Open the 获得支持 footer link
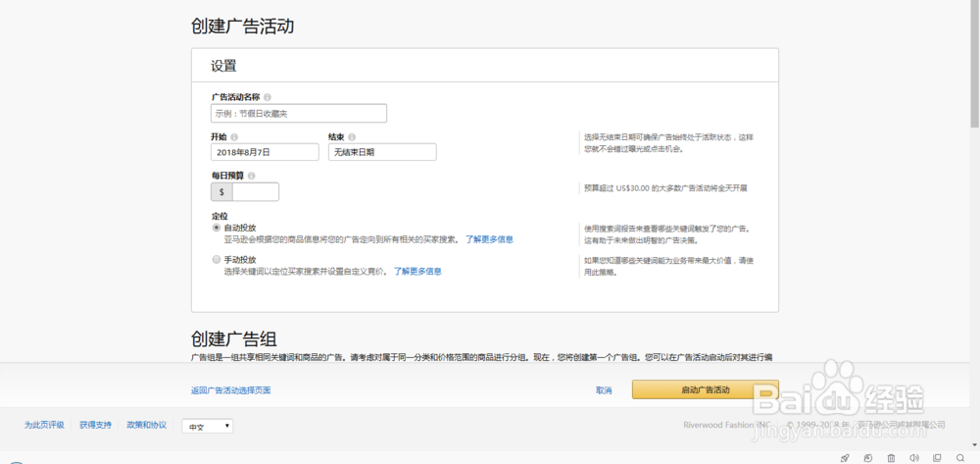This screenshot has height=464, width=980. click(95, 425)
